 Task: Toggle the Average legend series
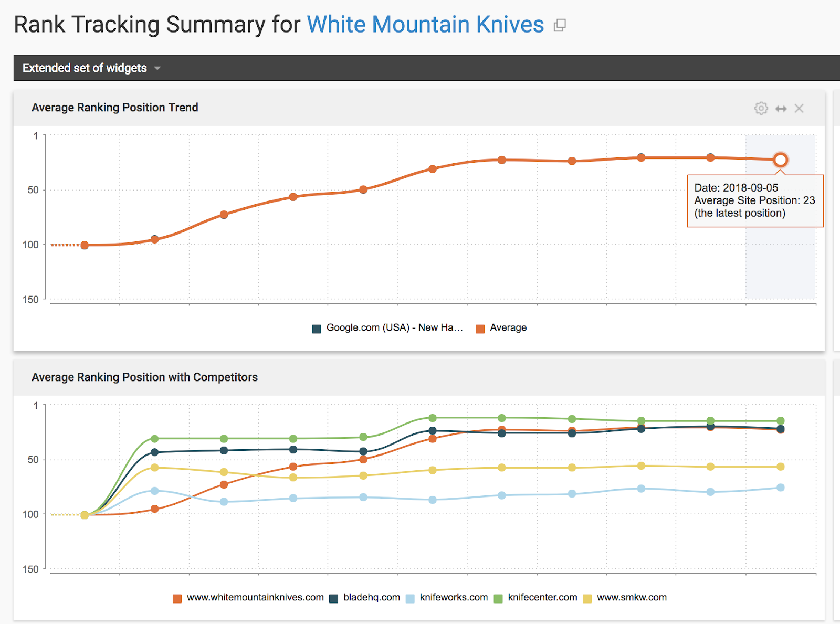[x=508, y=327]
